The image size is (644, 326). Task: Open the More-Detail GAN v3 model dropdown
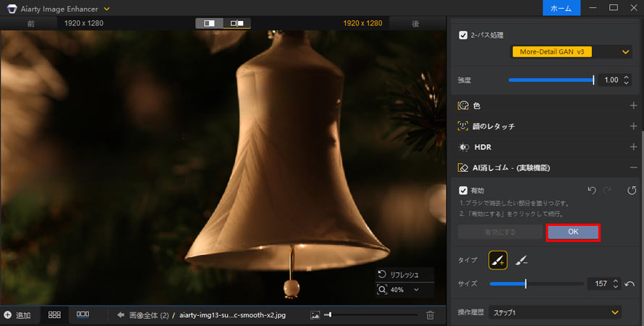[x=571, y=52]
